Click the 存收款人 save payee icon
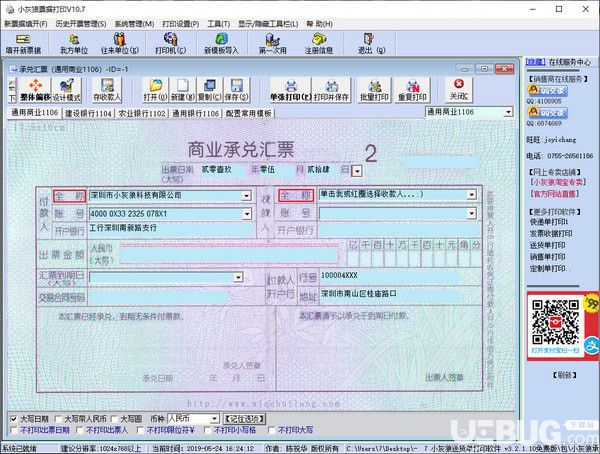Image resolution: width=600 pixels, height=454 pixels. pyautogui.click(x=107, y=90)
